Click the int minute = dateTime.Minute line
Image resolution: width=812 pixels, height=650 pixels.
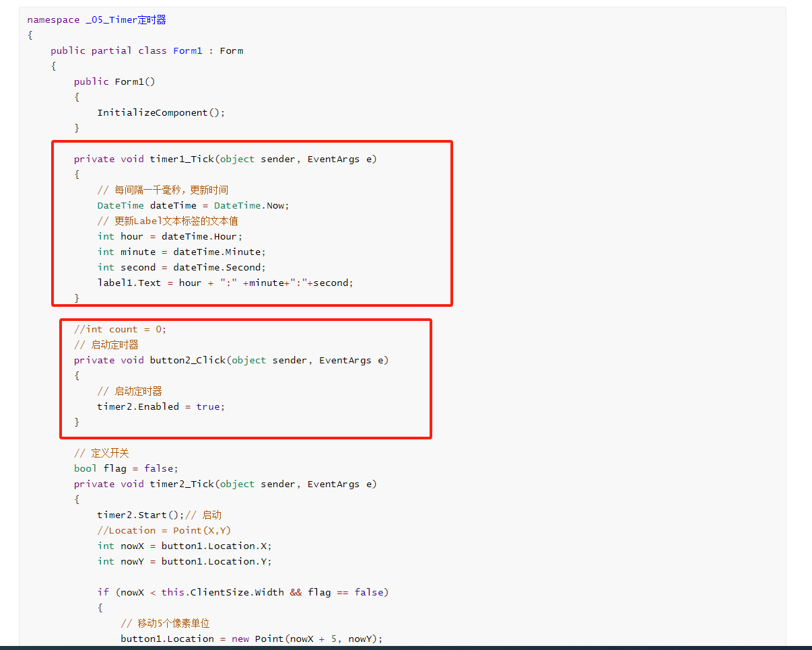pyautogui.click(x=182, y=252)
